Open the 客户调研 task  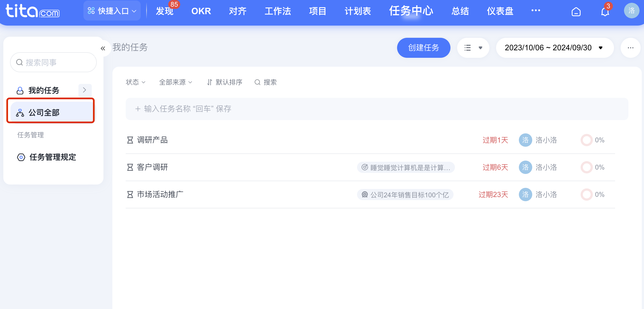pyautogui.click(x=152, y=167)
